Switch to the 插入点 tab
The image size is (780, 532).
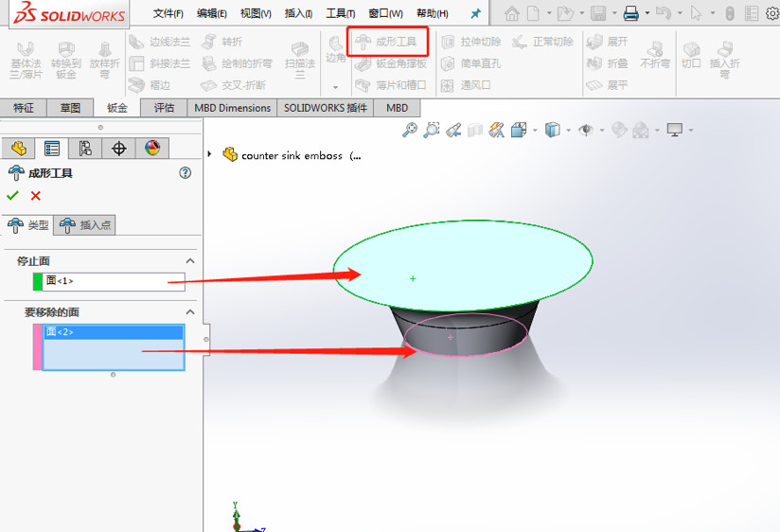click(85, 225)
